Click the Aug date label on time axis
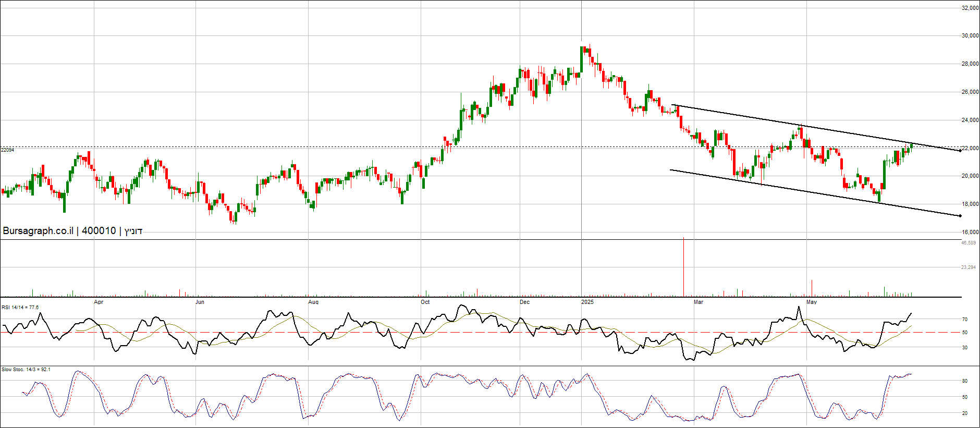Viewport: 980px width, 428px height. tap(313, 302)
